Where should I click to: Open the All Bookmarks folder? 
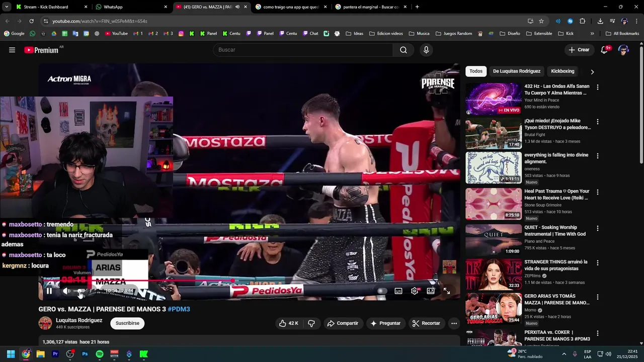pos(622,34)
